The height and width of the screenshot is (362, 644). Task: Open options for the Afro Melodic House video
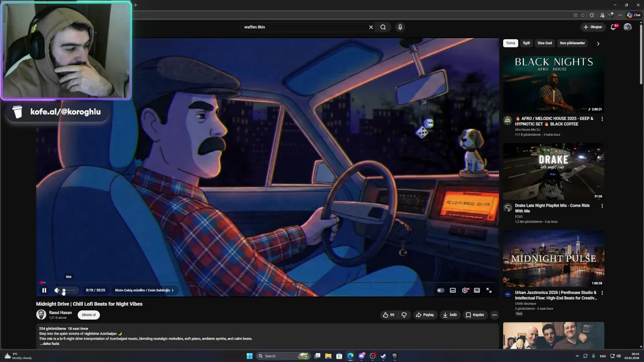click(602, 119)
